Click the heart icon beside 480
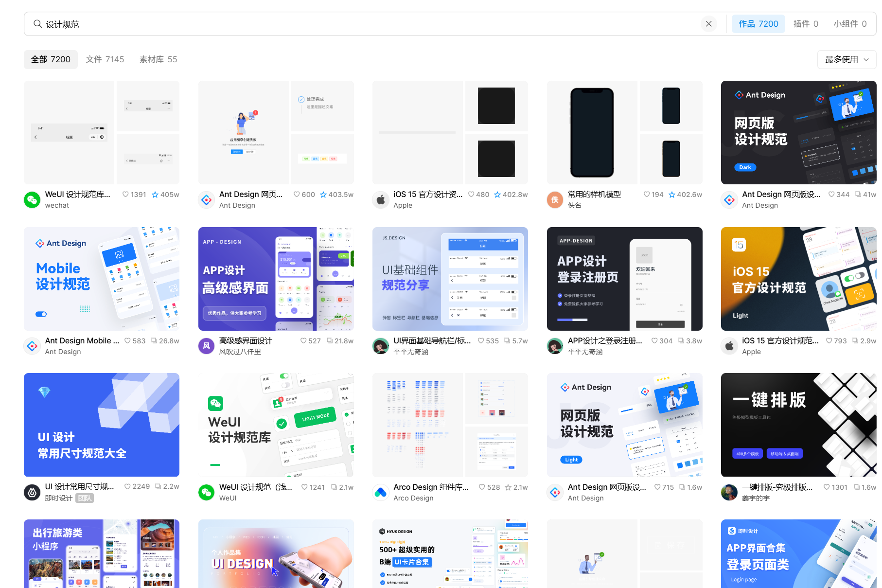Image resolution: width=882 pixels, height=588 pixels. point(471,195)
